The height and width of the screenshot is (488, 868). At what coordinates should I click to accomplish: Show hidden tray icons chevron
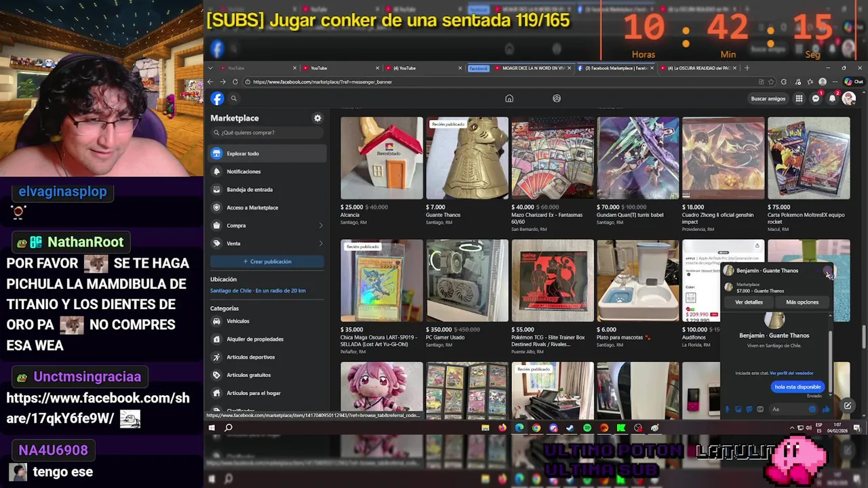pos(792,428)
